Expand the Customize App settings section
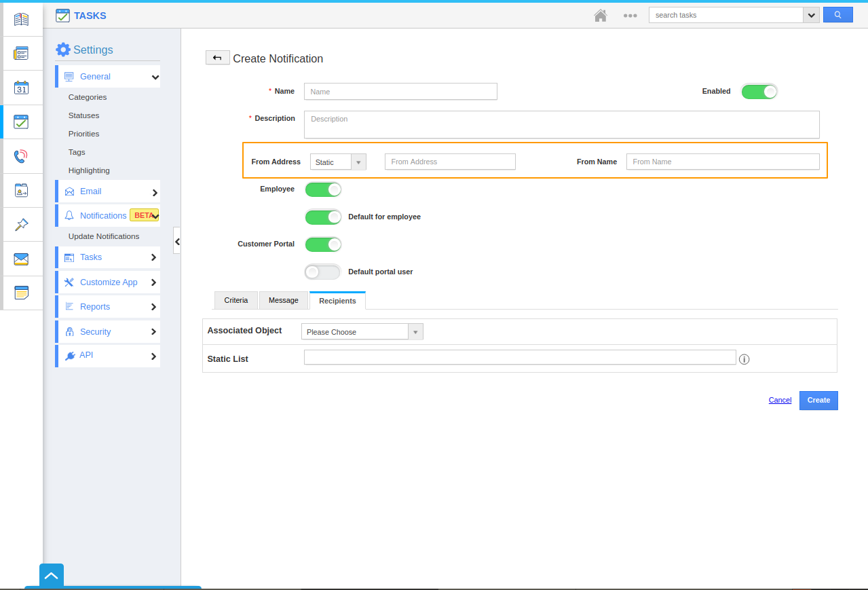 [109, 282]
